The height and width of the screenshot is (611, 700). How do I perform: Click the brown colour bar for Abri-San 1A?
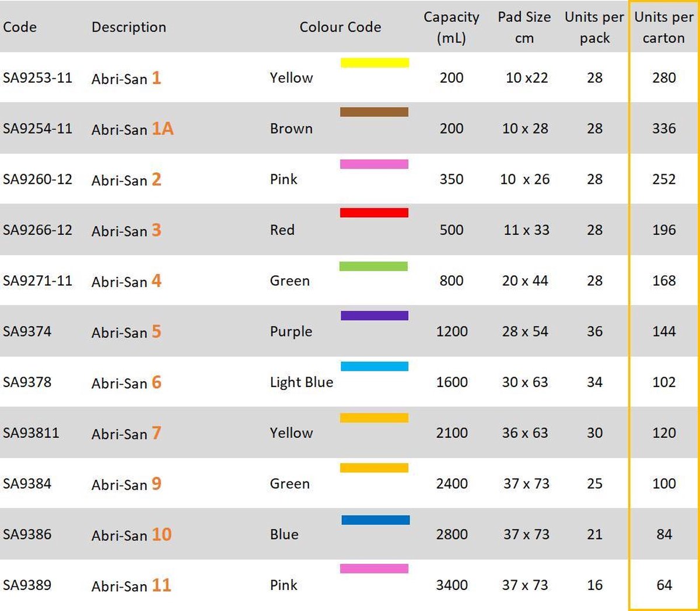pyautogui.click(x=374, y=112)
